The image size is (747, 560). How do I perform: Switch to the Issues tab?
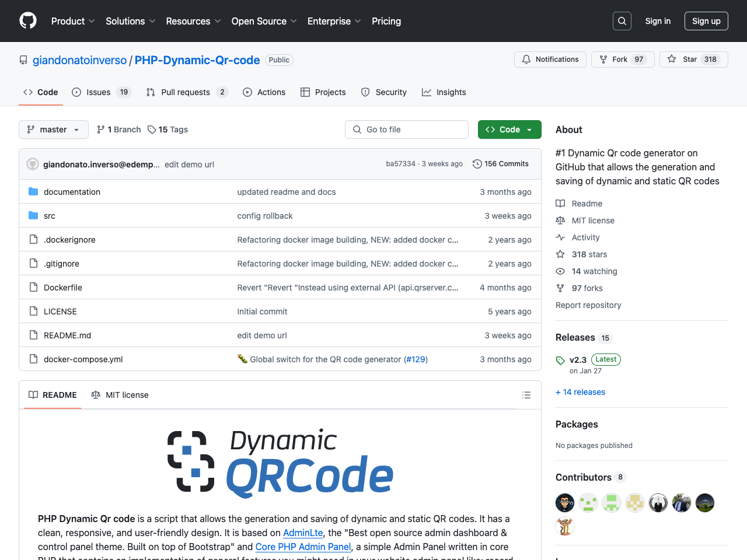[102, 92]
